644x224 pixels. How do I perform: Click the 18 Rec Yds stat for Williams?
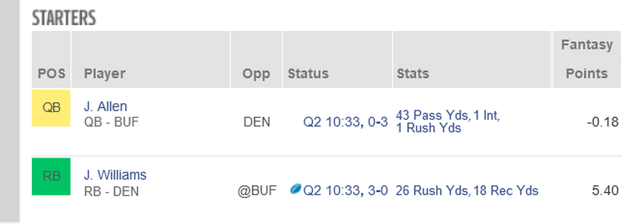point(506,190)
